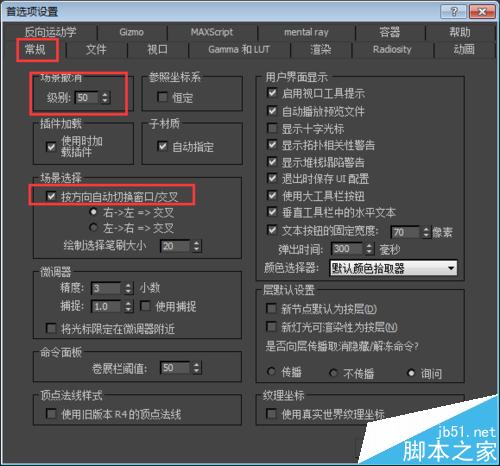
Task: Select the 右->左 => 交叉 radio button
Action: (x=94, y=212)
